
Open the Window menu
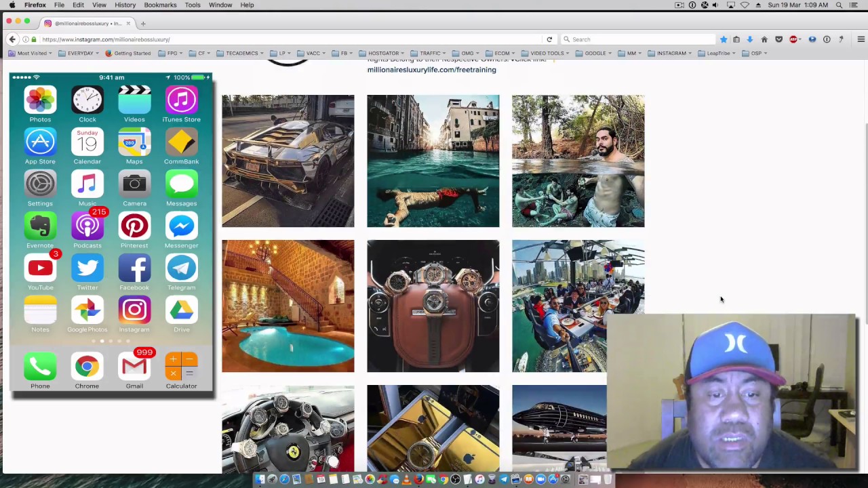[x=220, y=5]
